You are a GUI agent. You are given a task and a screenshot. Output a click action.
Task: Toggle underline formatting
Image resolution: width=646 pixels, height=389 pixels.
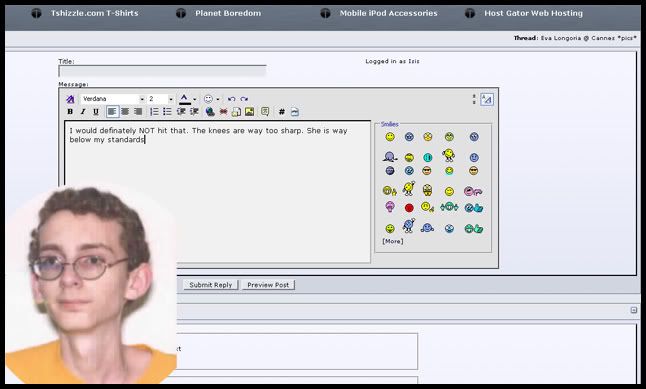(x=96, y=112)
